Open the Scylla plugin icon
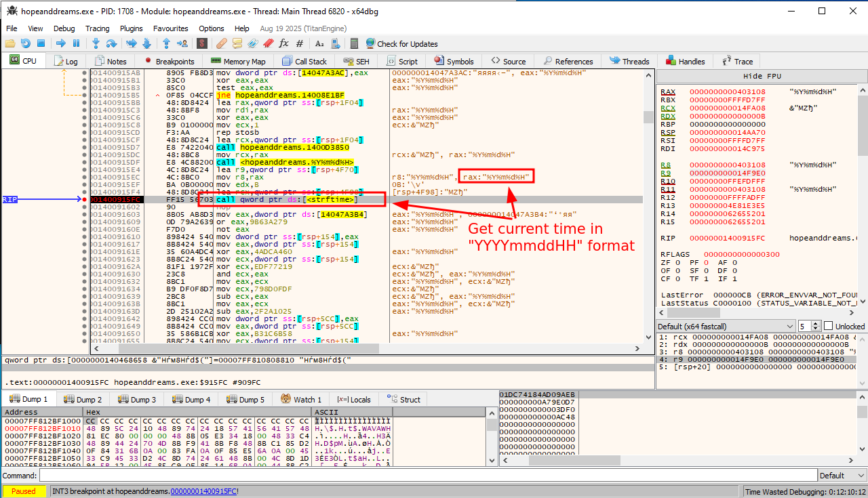The image size is (868, 498). coord(201,43)
